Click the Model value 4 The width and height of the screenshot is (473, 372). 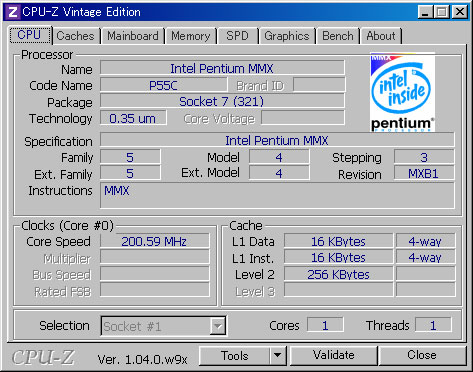(x=279, y=157)
